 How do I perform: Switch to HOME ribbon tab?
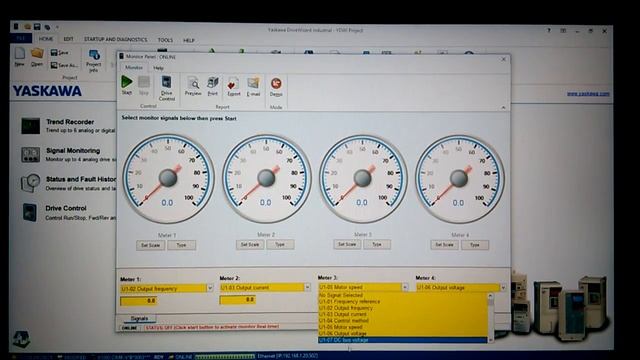[x=46, y=39]
